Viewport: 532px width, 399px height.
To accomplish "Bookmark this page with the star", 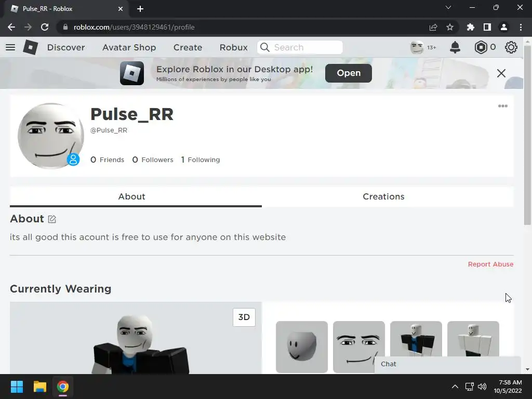I will 450,27.
